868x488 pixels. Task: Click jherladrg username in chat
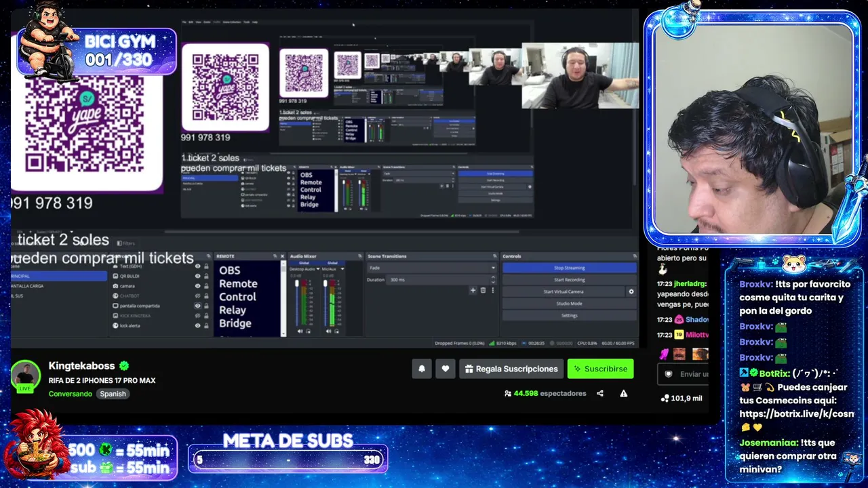click(690, 285)
